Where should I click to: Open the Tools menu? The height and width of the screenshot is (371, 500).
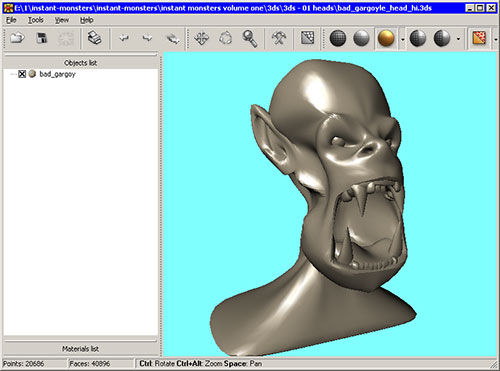point(36,20)
